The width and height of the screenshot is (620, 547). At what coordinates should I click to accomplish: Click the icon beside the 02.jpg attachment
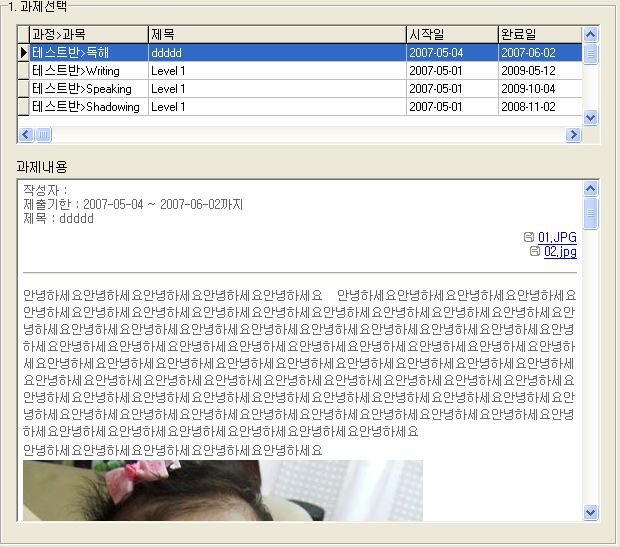[x=535, y=252]
